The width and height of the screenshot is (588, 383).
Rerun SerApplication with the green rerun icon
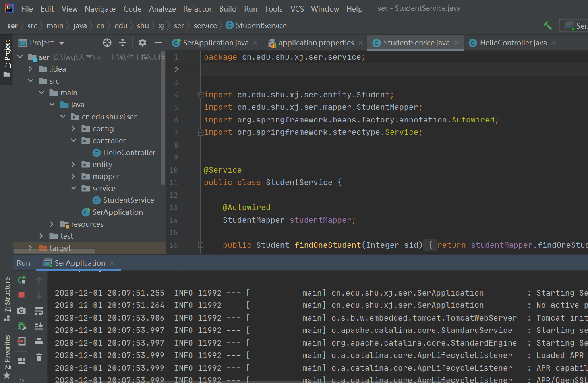(x=22, y=280)
